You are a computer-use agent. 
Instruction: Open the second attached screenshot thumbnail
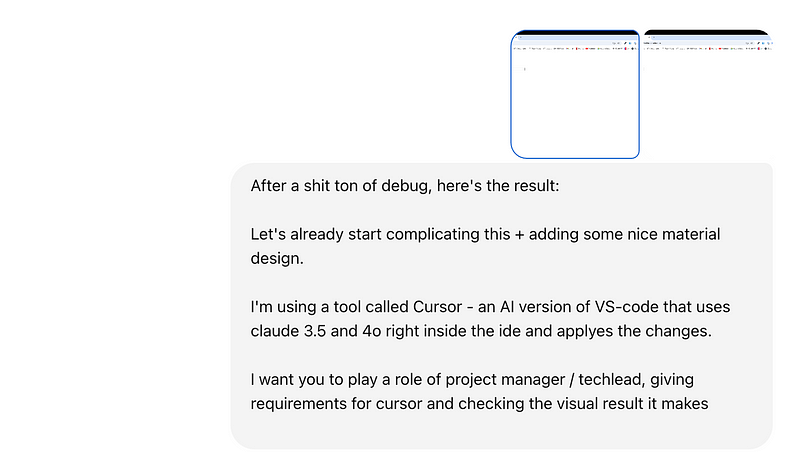coord(705,95)
